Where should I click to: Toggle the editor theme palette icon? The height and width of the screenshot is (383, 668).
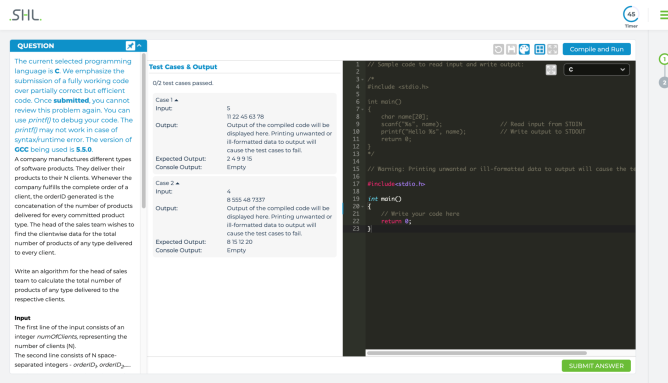click(524, 49)
